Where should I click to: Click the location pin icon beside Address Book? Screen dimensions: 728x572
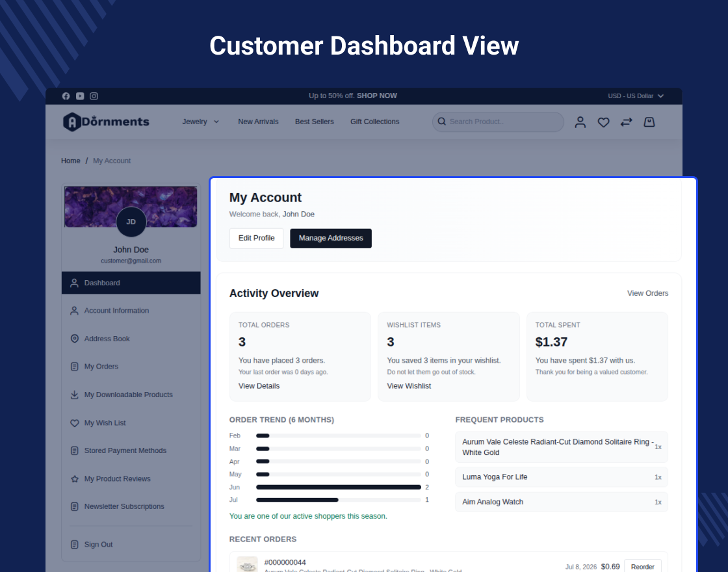(74, 339)
